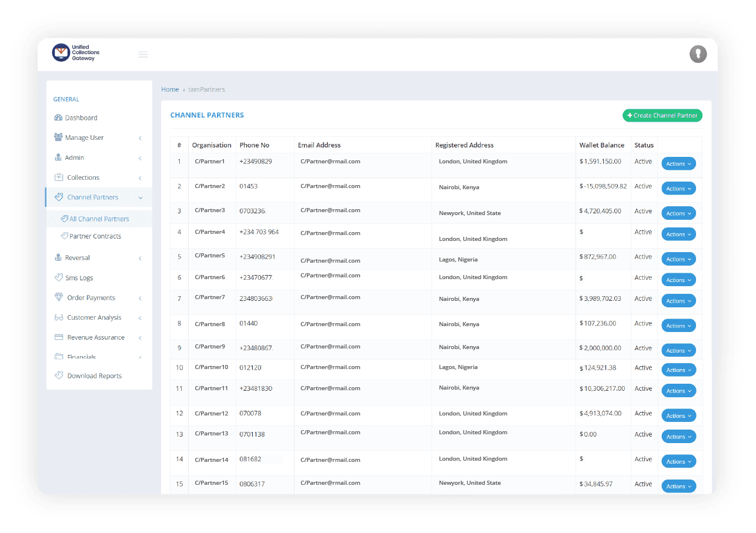Click the C/Partner12 organisation cell

212,414
